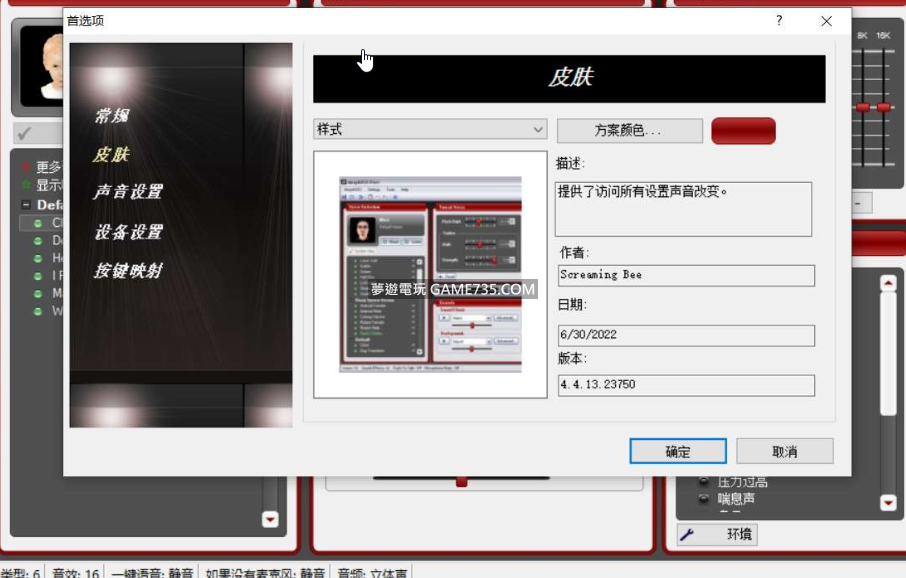Click the red scroll-up arrow in effects list
The width and height of the screenshot is (906, 578).
887,284
